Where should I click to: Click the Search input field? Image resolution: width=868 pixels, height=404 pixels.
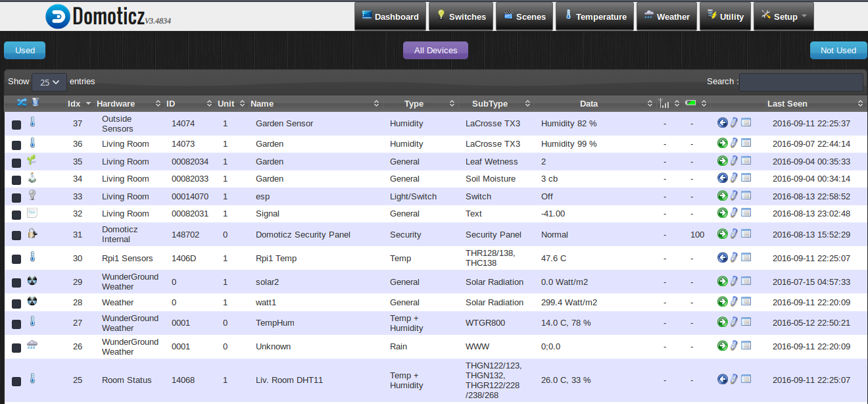(x=801, y=82)
